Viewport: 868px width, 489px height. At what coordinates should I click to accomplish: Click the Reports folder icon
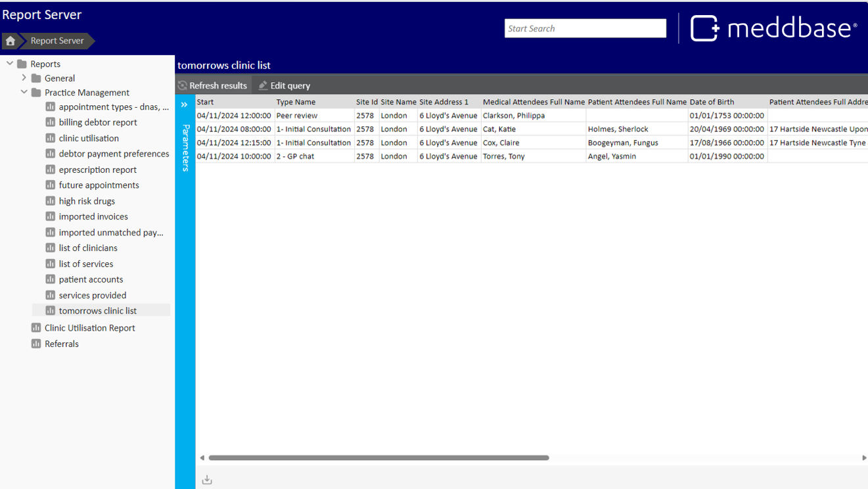[x=22, y=64]
